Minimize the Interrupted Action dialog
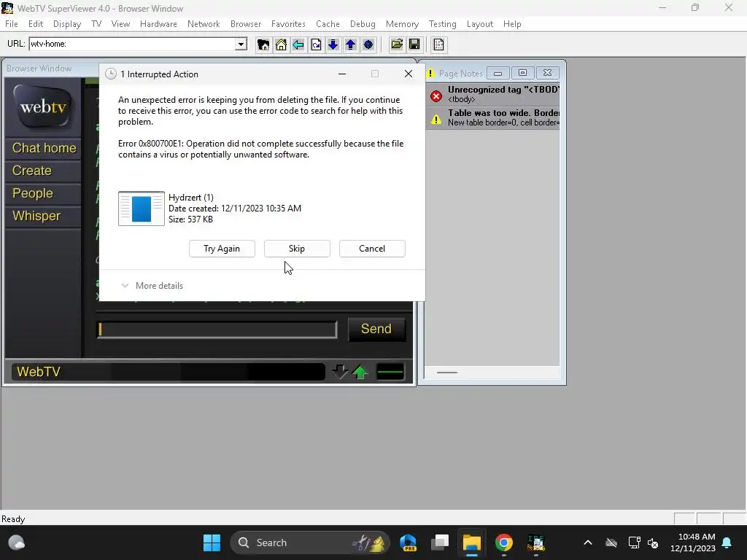747x560 pixels. coord(342,74)
